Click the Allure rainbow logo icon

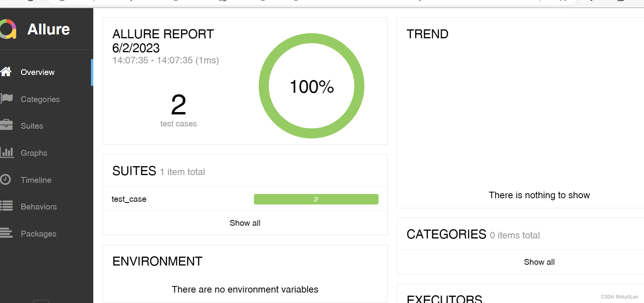(8, 29)
